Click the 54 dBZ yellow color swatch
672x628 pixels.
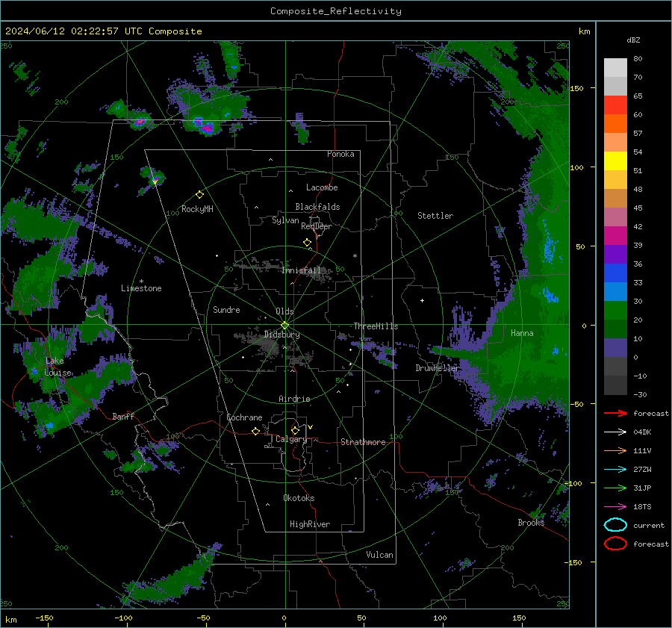615,161
